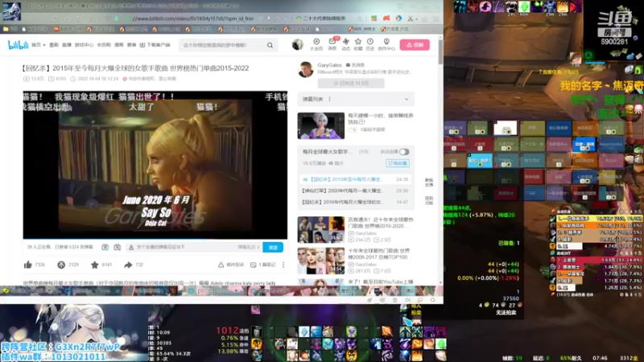Click 回到旧版 side button
The image size is (644, 362).
429,200
